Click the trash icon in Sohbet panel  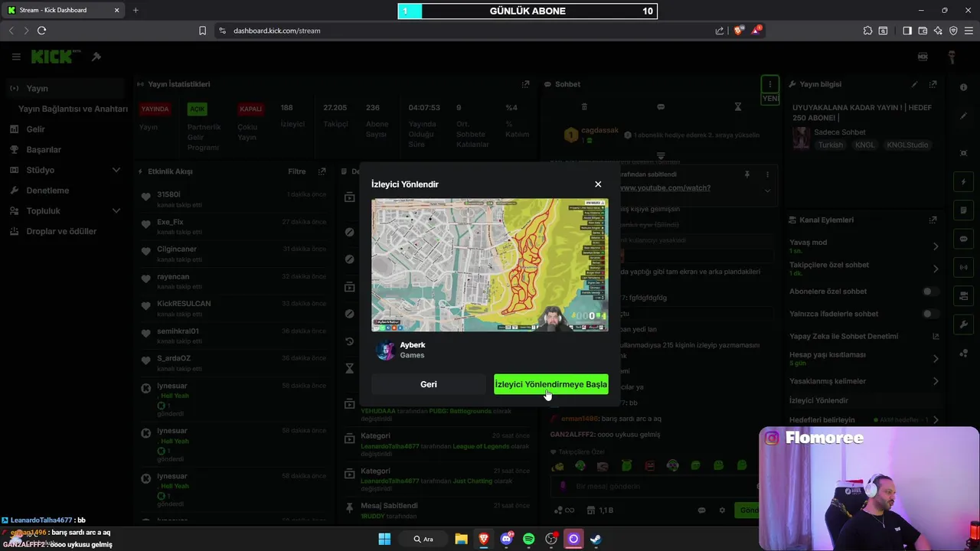[584, 107]
